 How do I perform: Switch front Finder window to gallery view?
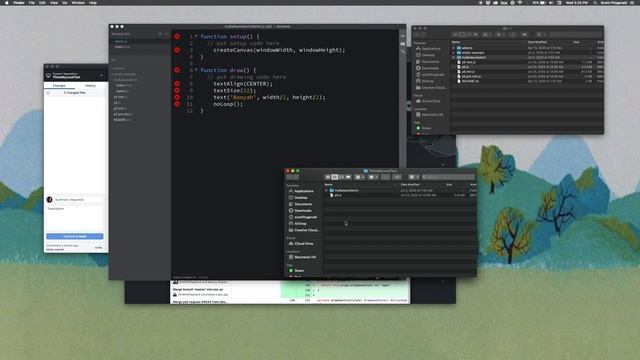[x=348, y=177]
